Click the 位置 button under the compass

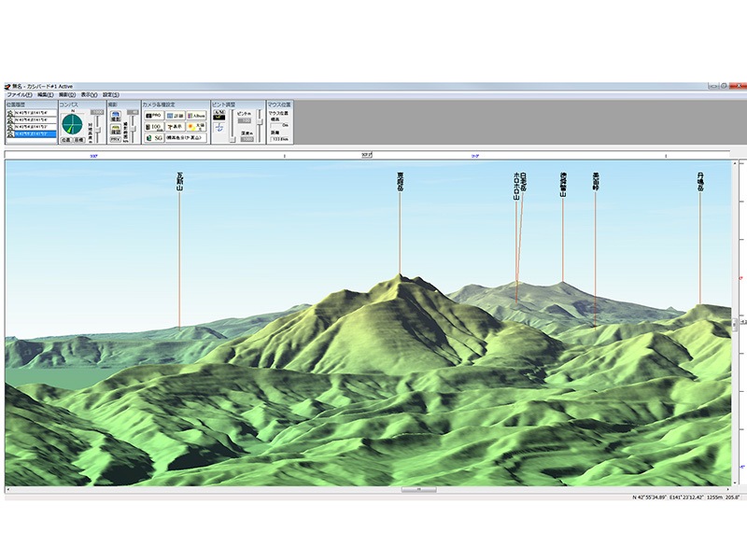(65, 140)
